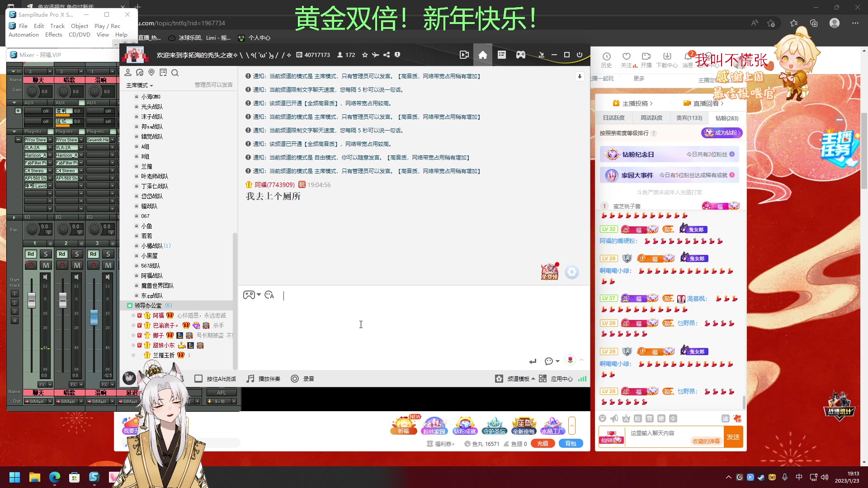The height and width of the screenshot is (488, 868).
Task: Click the 祈福 activity icon
Action: [x=404, y=425]
